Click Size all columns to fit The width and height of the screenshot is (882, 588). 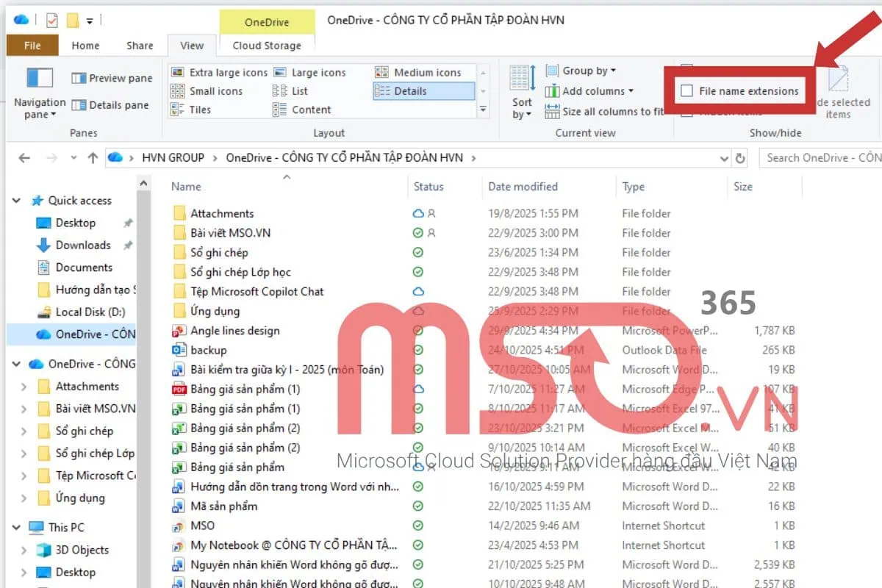tap(604, 112)
